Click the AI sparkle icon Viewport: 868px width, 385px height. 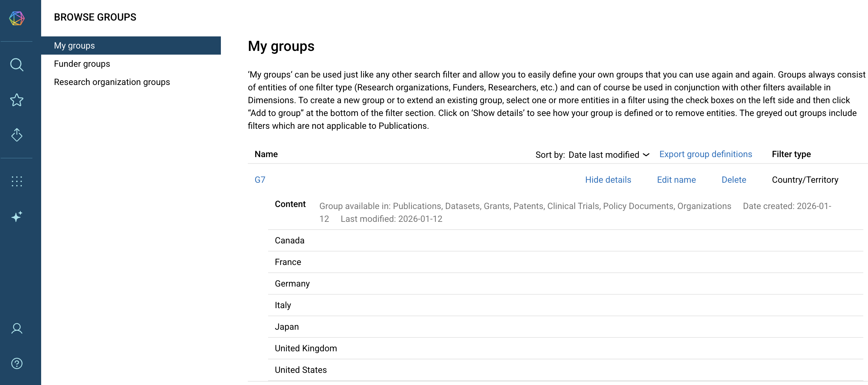[17, 216]
